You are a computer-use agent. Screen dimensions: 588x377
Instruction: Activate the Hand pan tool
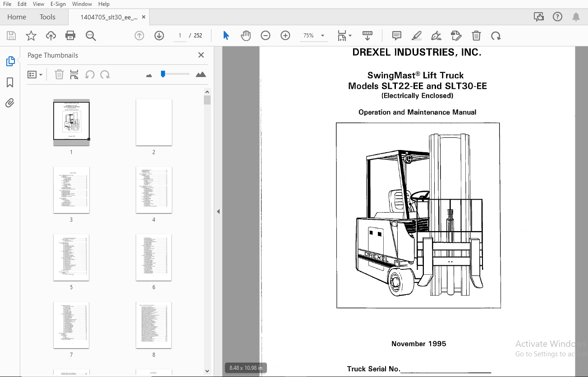(245, 36)
